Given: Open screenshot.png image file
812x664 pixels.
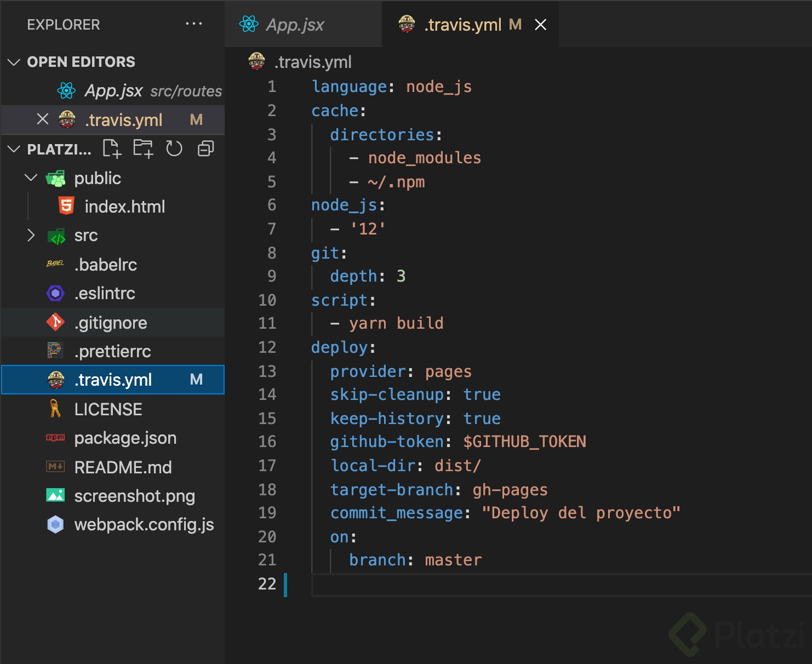Looking at the screenshot, I should click(x=134, y=496).
